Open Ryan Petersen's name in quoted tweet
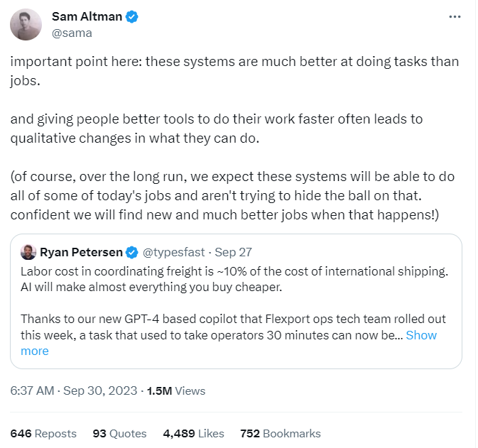Viewport: 478px width, 448px height. [x=81, y=252]
